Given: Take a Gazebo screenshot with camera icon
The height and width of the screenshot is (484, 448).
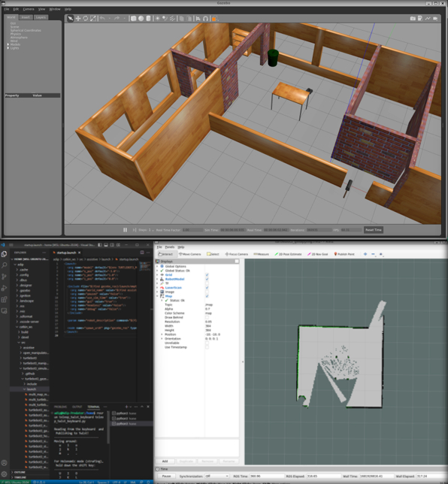Looking at the screenshot, I should point(413,19).
